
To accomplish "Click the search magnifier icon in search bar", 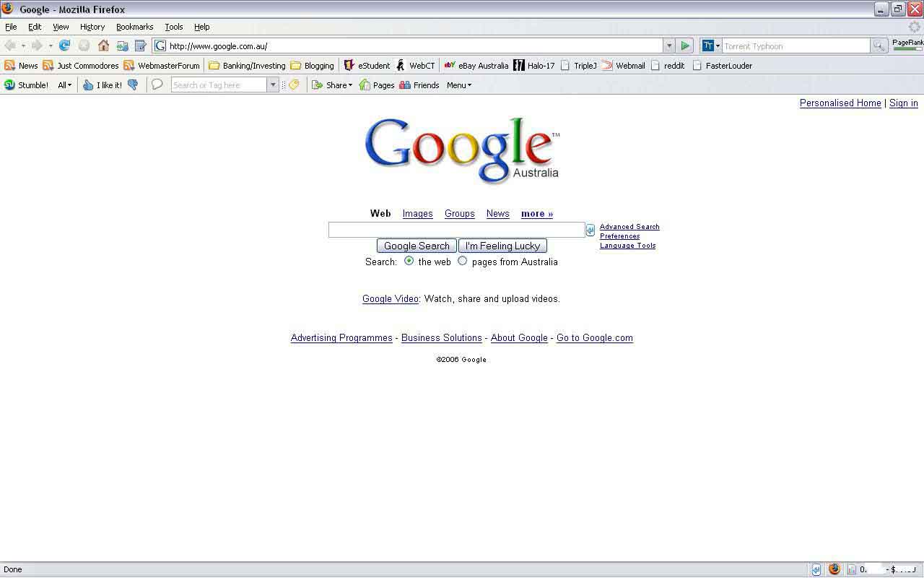I will (x=879, y=46).
